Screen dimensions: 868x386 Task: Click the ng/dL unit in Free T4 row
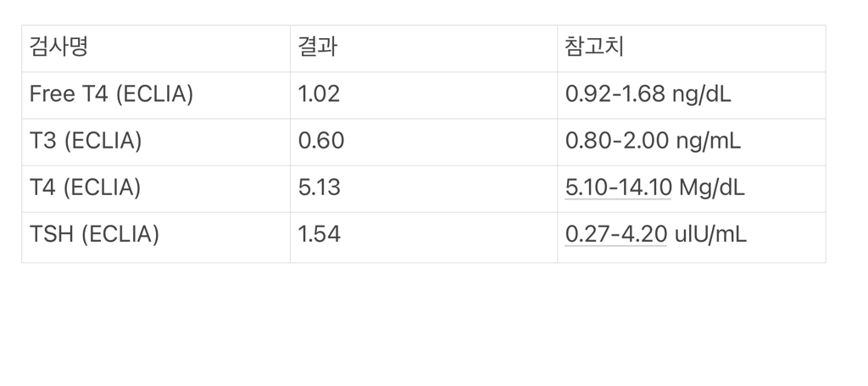coord(701,94)
